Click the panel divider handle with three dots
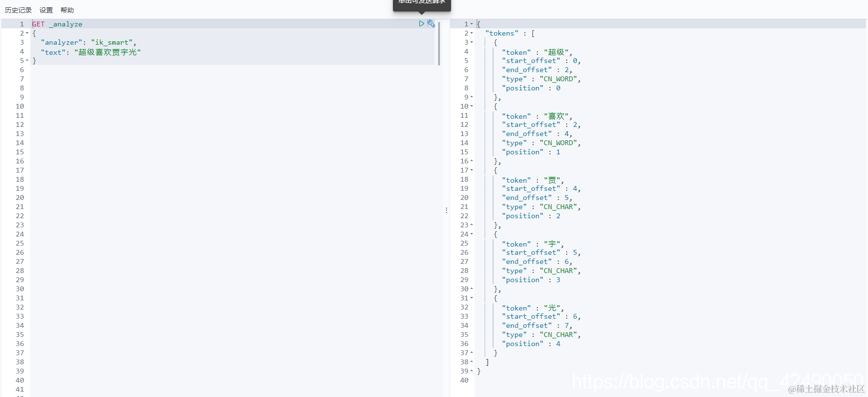The width and height of the screenshot is (868, 397). 446,210
